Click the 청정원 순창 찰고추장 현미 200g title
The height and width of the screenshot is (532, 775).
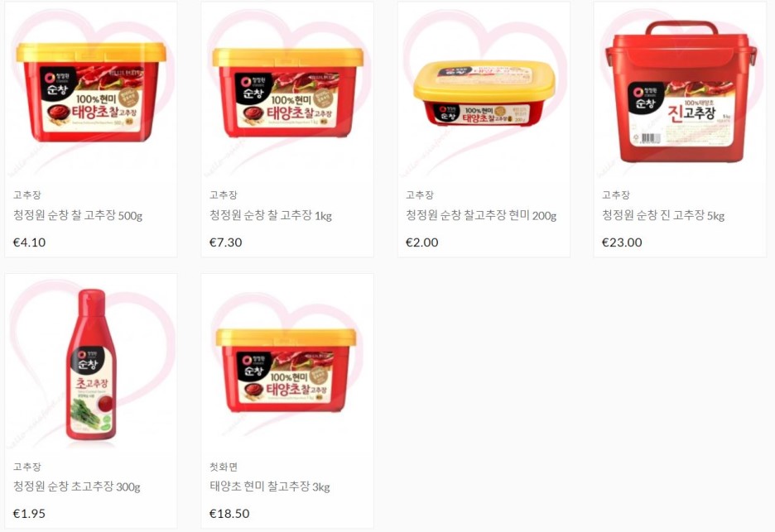click(x=481, y=215)
